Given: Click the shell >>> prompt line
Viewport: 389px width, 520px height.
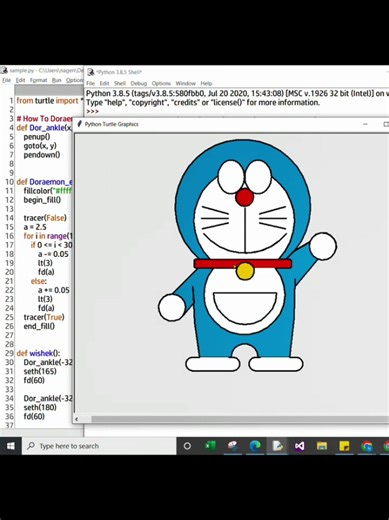Looking at the screenshot, I should pyautogui.click(x=92, y=111).
